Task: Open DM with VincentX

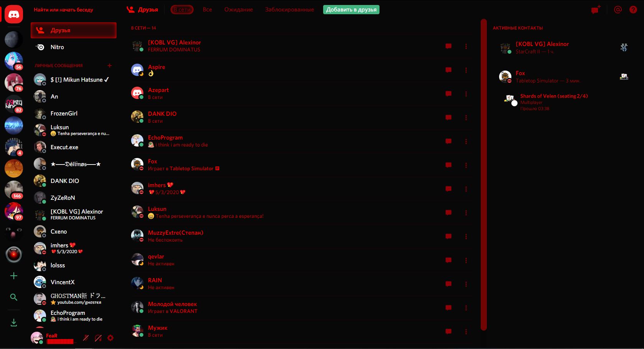Action: (x=74, y=282)
